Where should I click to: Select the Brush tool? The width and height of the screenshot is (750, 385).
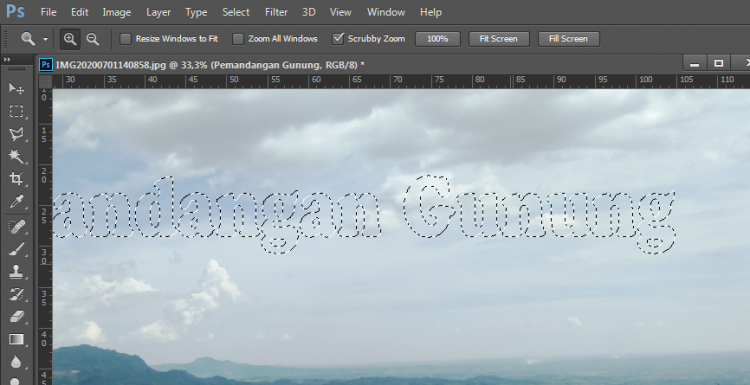click(x=16, y=249)
